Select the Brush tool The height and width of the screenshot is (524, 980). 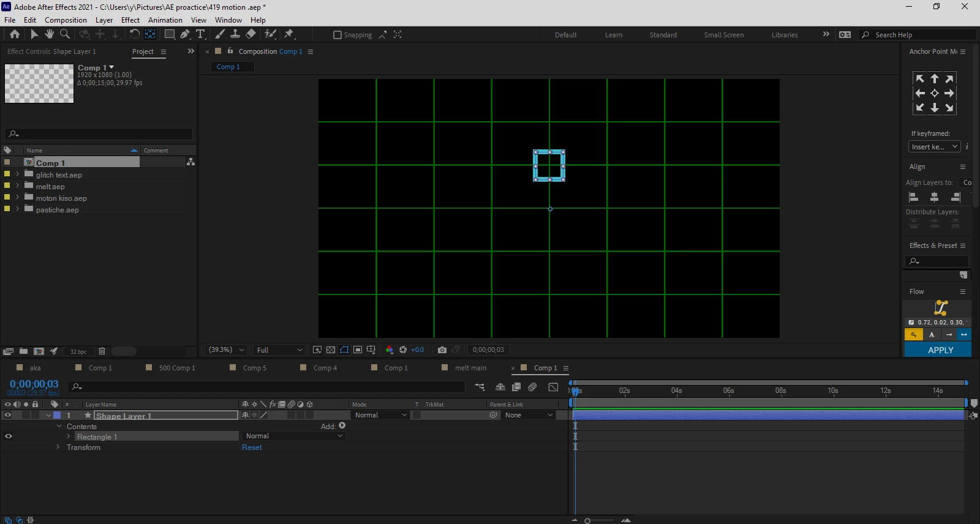point(220,34)
